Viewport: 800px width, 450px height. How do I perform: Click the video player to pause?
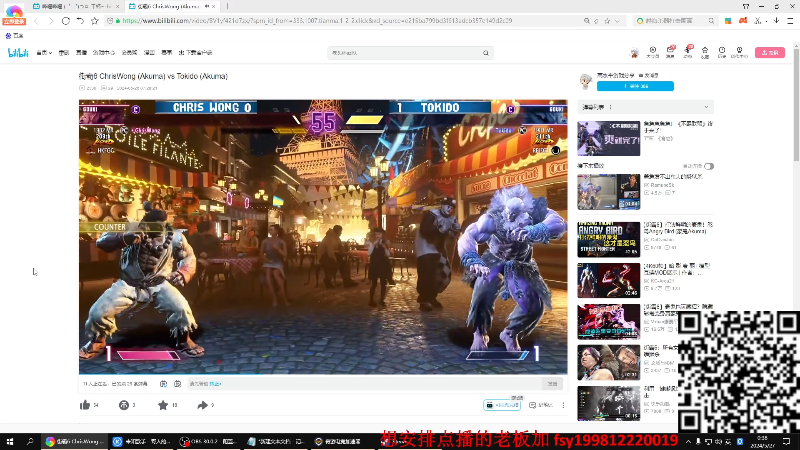pos(323,237)
